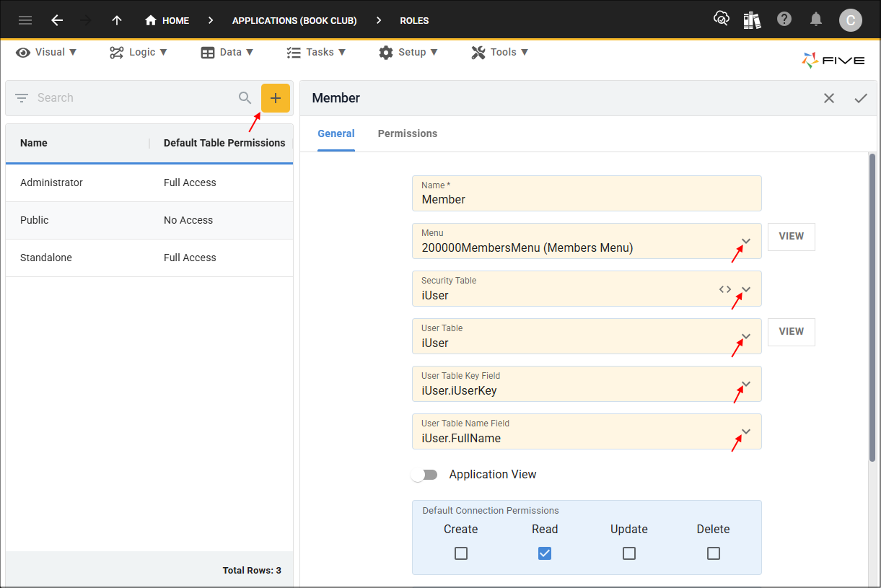Open the hamburger navigation menu
881x588 pixels.
coord(25,20)
